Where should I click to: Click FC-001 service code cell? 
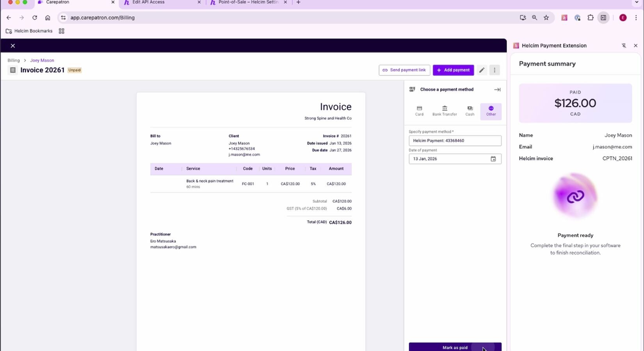(248, 184)
